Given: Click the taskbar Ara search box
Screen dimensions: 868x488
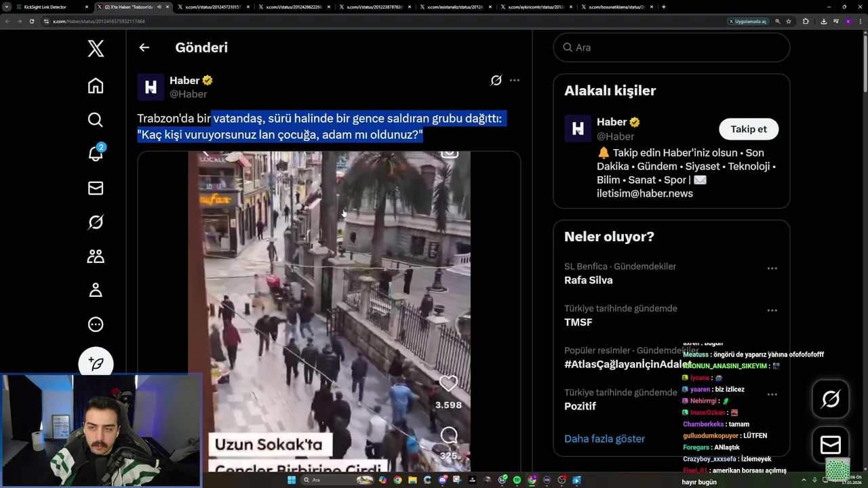Looking at the screenshot, I should 337,480.
